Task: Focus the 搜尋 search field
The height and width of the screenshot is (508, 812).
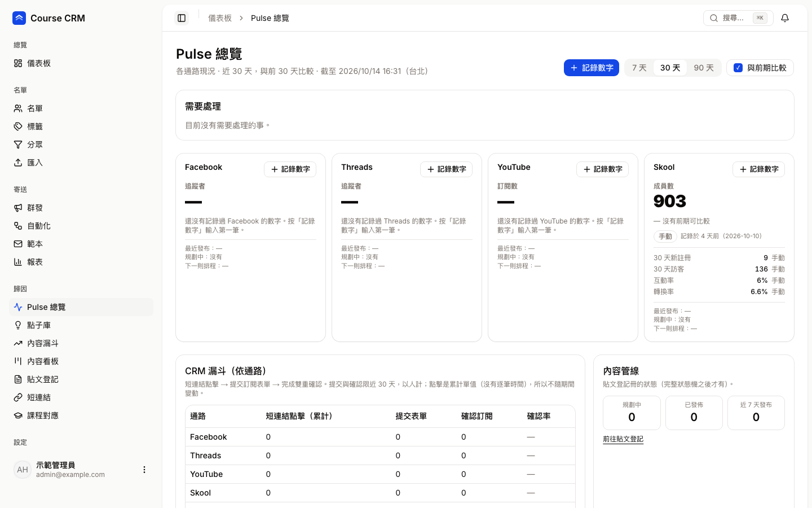Action: [738, 18]
